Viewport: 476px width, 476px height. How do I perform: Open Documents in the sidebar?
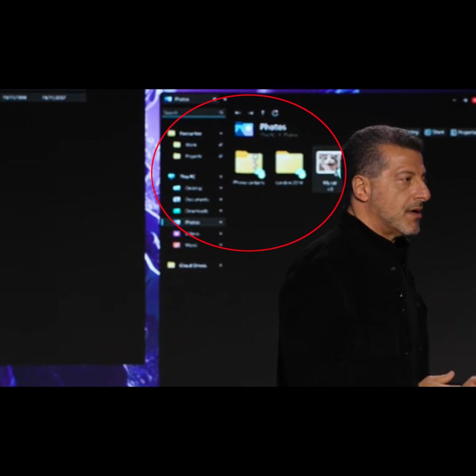coord(197,200)
